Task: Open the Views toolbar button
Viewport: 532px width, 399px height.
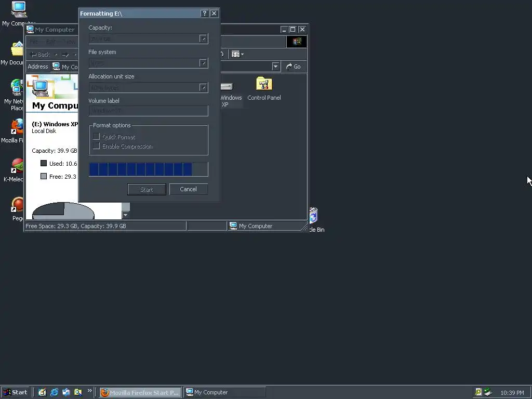Action: pos(237,54)
